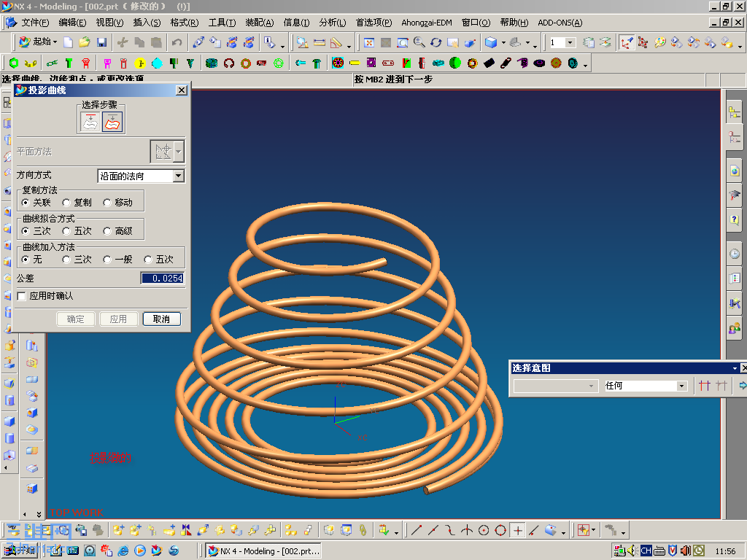Click the Windows Start button
Viewport: 747px width, 560px height.
[20, 551]
